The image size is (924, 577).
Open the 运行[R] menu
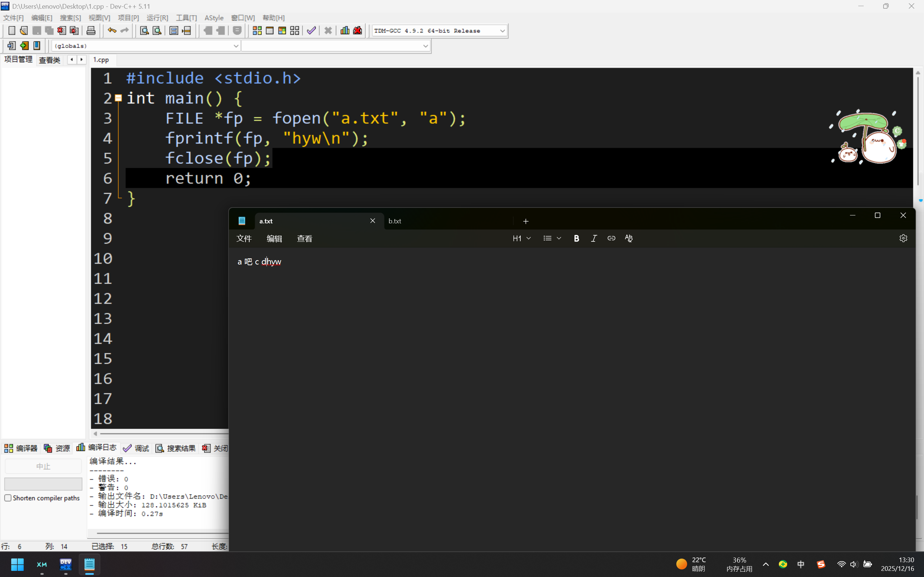tap(157, 18)
